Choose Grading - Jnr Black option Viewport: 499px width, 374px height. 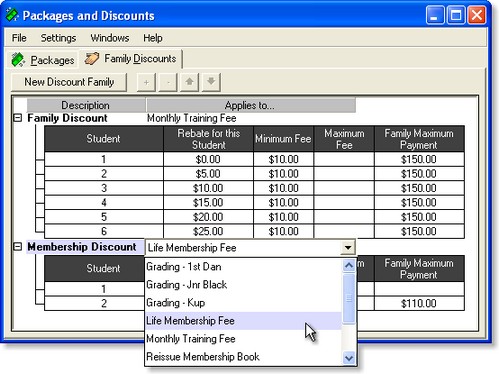[x=243, y=285]
